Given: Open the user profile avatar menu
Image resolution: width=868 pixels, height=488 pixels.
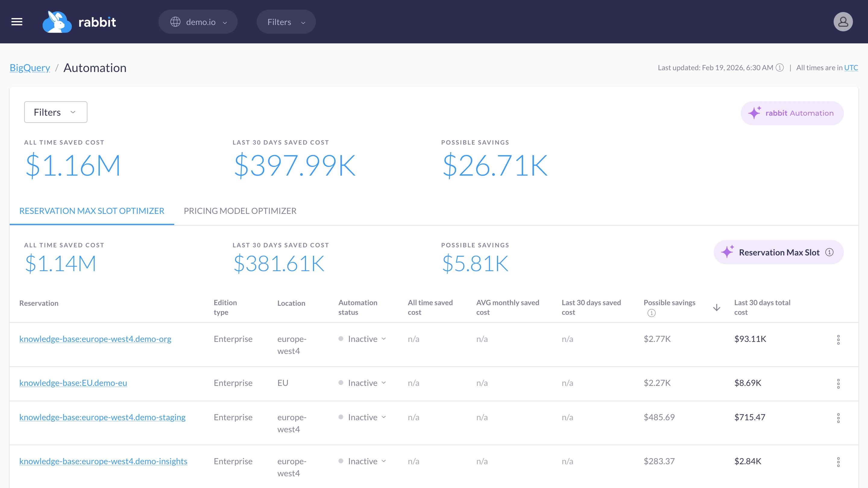Looking at the screenshot, I should 843,22.
